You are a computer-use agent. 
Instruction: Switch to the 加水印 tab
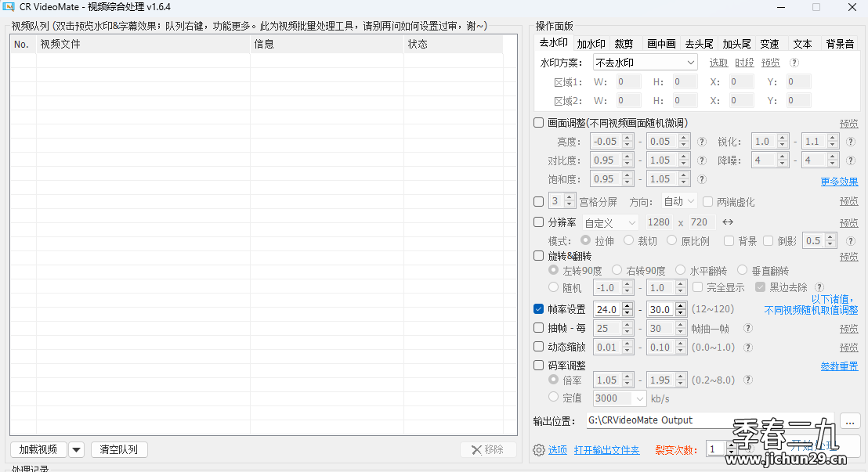click(591, 44)
